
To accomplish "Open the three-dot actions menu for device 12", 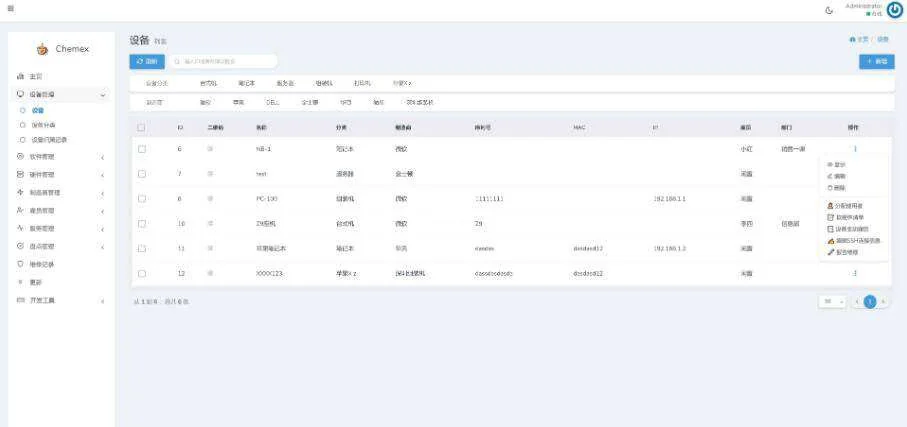I will (x=855, y=273).
